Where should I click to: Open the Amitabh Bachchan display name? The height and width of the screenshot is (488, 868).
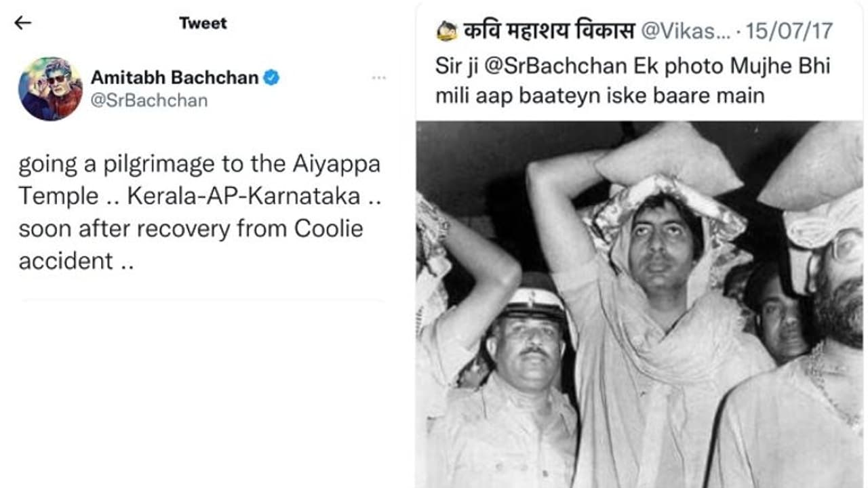(174, 78)
